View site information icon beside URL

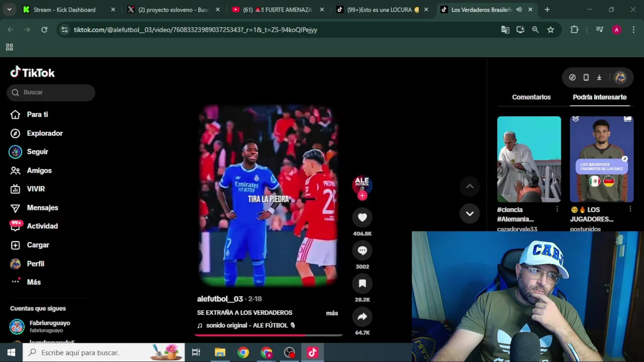(x=64, y=30)
